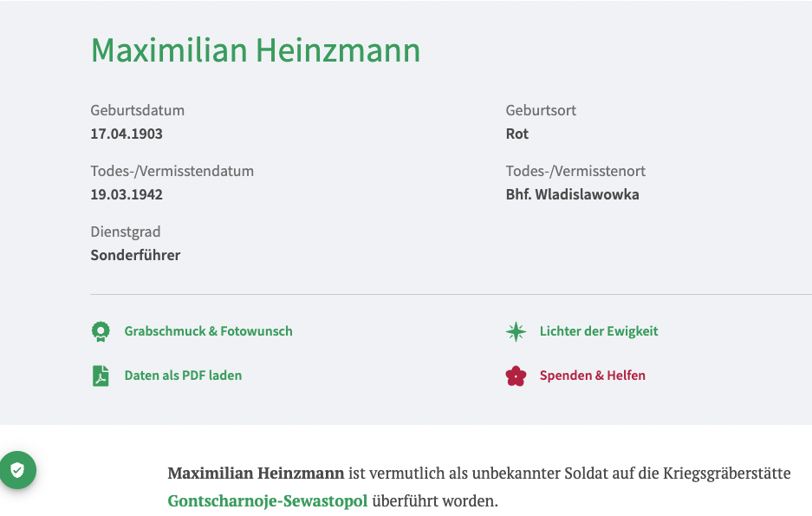The image size is (812, 516).
Task: Click the rank value Sonderführer
Action: click(x=135, y=255)
